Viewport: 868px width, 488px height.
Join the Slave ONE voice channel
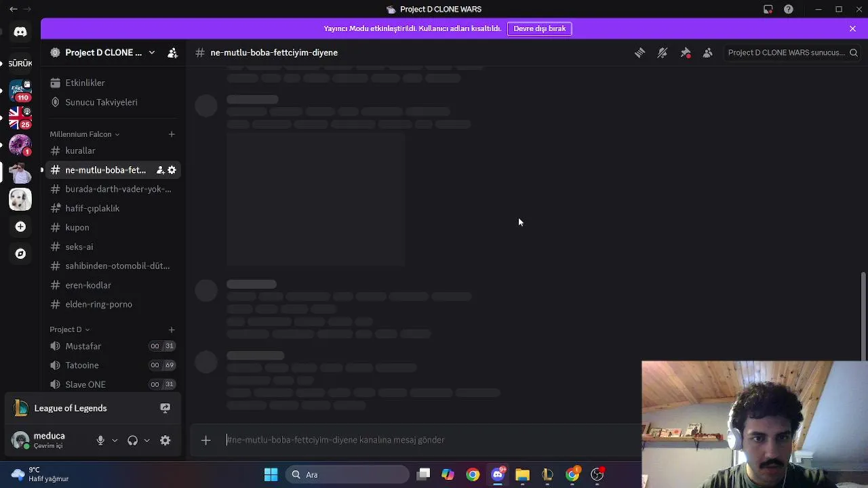113,384
